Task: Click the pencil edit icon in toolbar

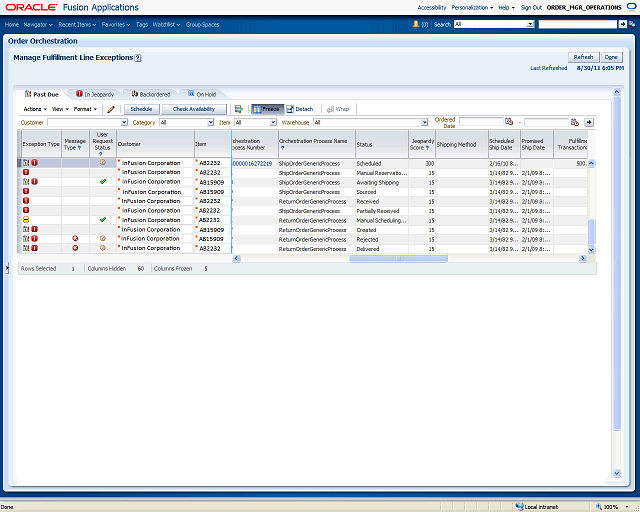Action: coord(111,109)
